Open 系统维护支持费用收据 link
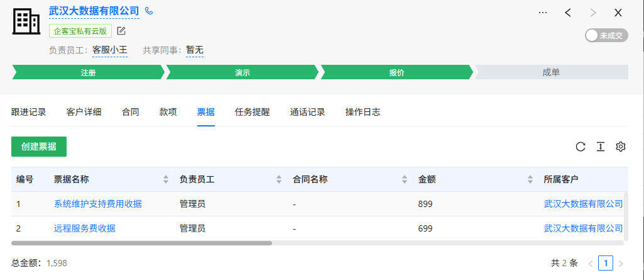This screenshot has width=644, height=280. pyautogui.click(x=98, y=204)
